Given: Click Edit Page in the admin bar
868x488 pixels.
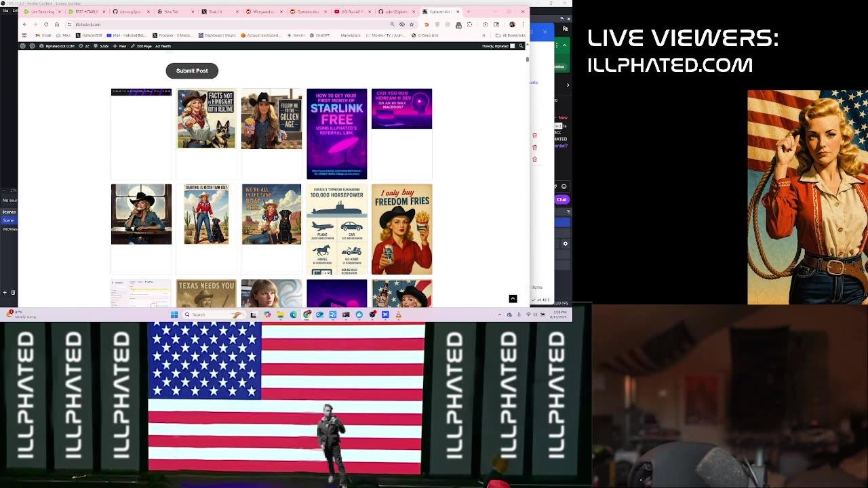Looking at the screenshot, I should pos(142,46).
